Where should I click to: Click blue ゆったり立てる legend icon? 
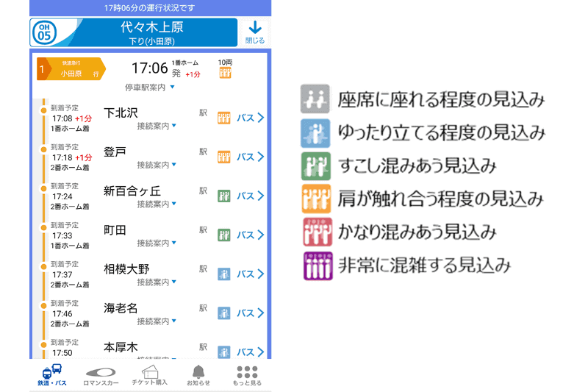tap(315, 133)
